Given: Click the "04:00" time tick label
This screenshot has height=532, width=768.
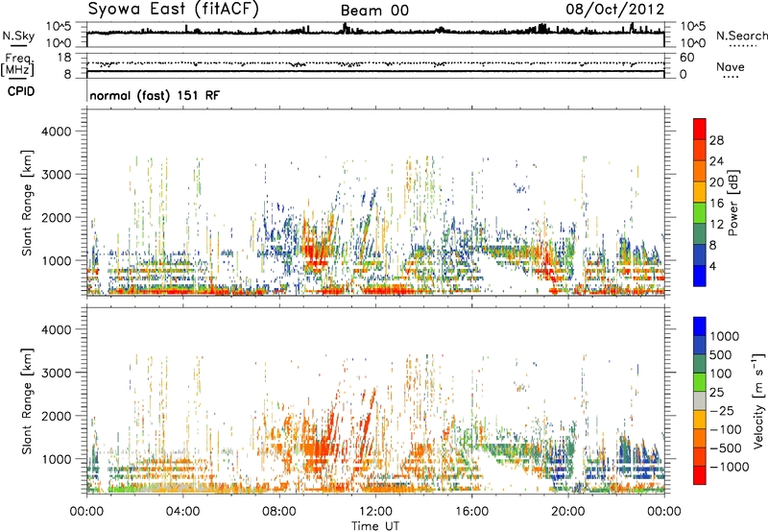Looking at the screenshot, I should coord(182,512).
